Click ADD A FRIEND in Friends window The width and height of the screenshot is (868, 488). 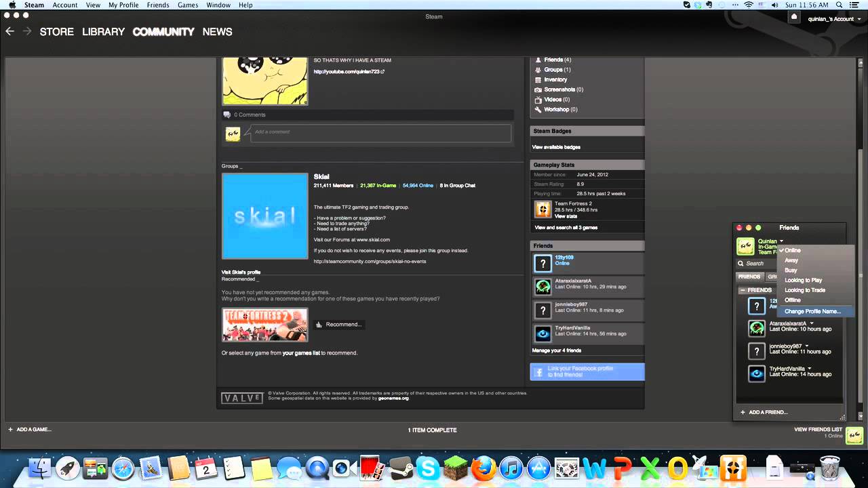tap(764, 412)
